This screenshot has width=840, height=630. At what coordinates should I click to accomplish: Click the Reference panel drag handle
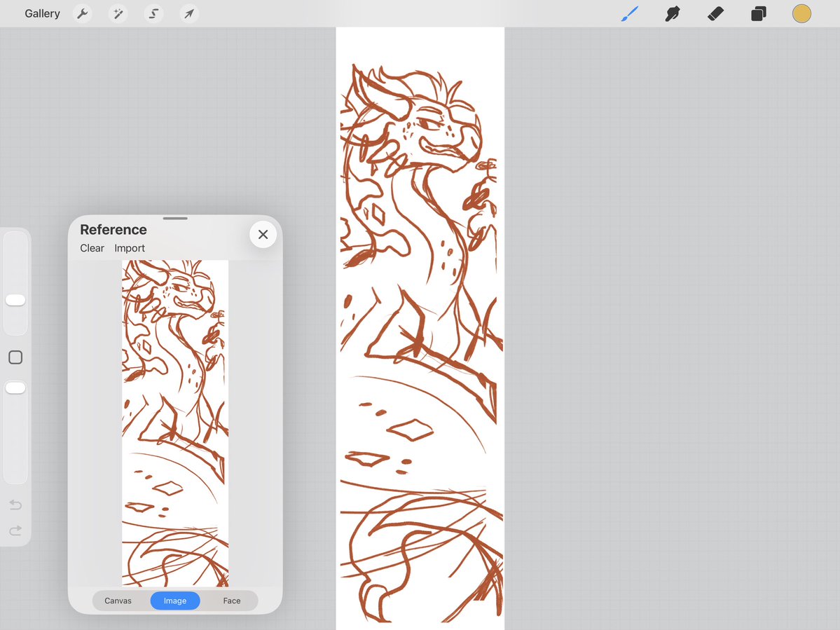click(175, 219)
